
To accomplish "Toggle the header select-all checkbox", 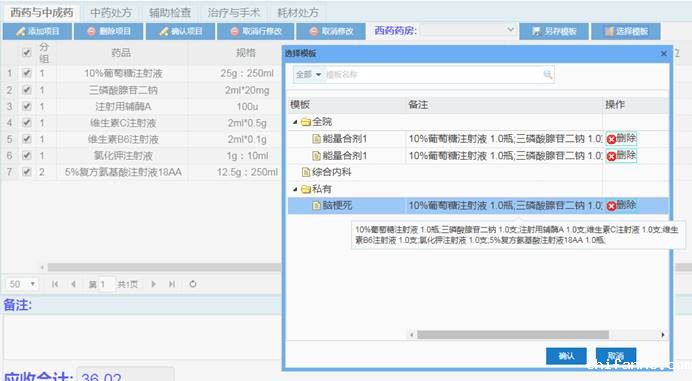I will point(27,53).
